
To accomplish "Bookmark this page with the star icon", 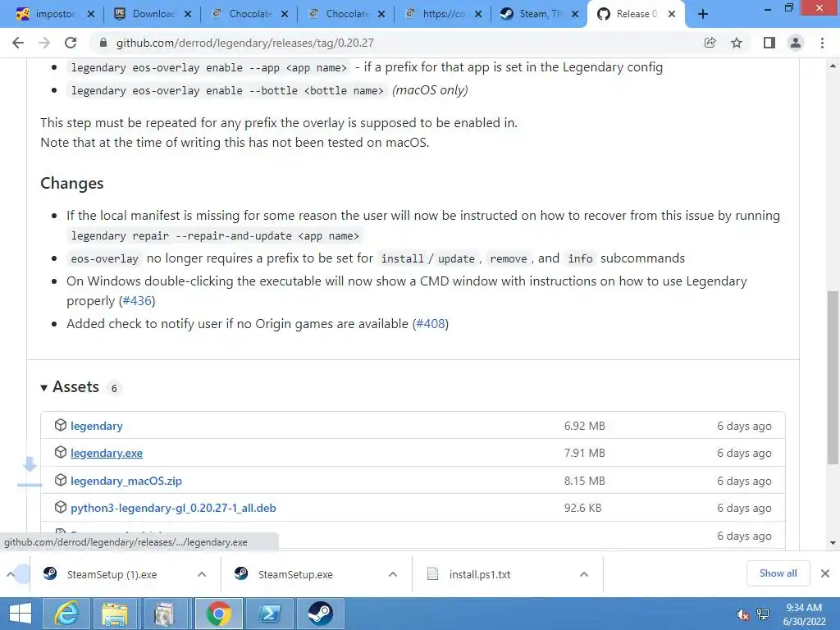I will click(x=737, y=43).
